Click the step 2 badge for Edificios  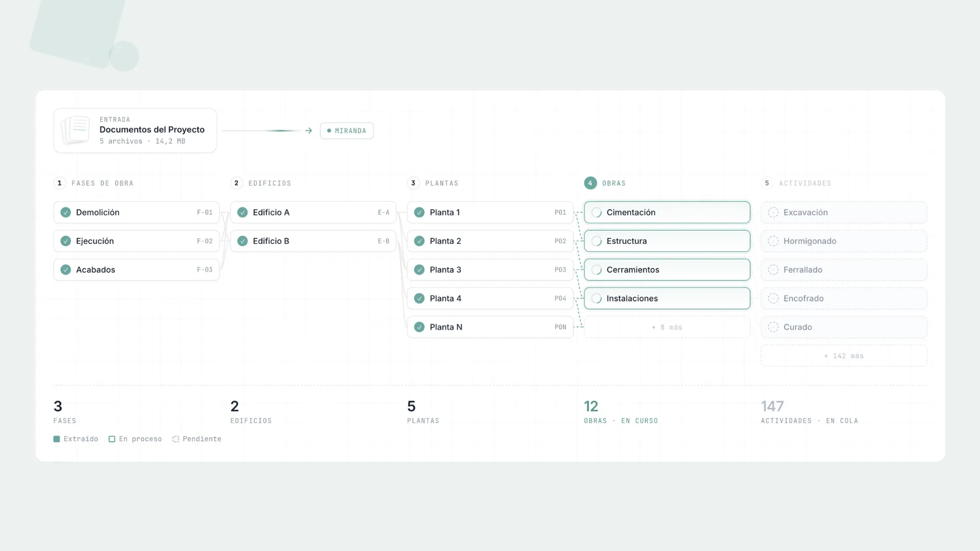click(236, 183)
